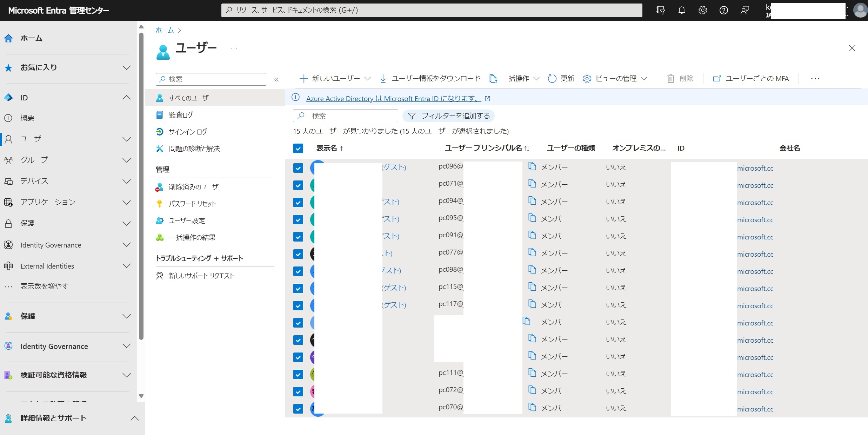Screen dimensions: 868x435
Task: Click the Cloud Shell icon in header
Action: [660, 10]
